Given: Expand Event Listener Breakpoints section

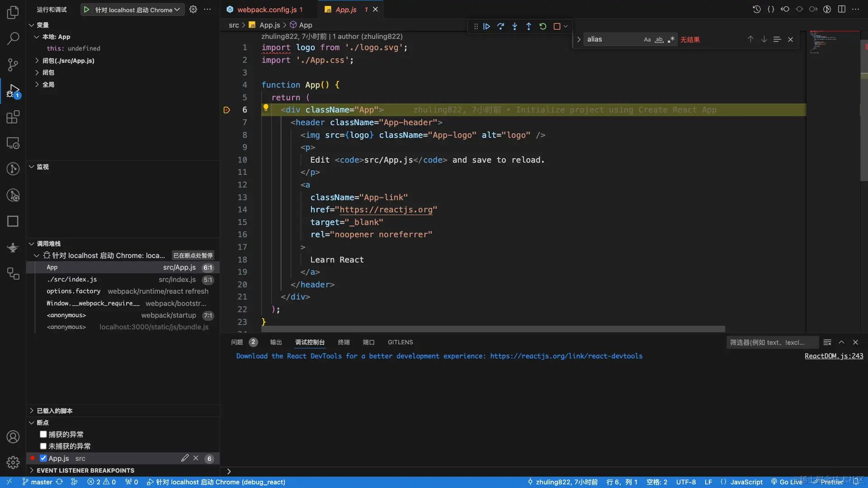Looking at the screenshot, I should pos(85,470).
